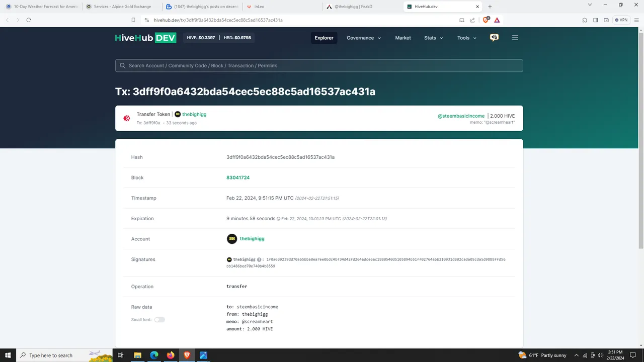644x362 pixels.
Task: Toggle the browser sidebar panel icon
Action: point(595,20)
